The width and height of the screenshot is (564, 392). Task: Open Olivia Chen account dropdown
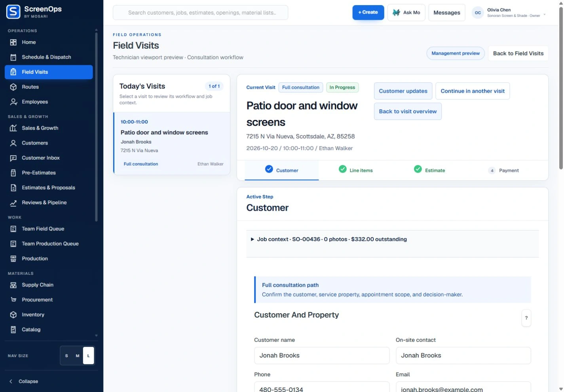(x=509, y=13)
